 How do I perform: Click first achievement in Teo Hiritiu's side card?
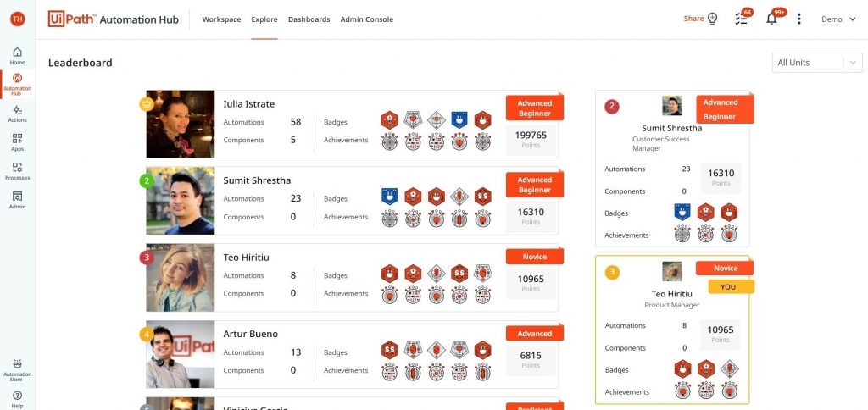[x=682, y=390]
